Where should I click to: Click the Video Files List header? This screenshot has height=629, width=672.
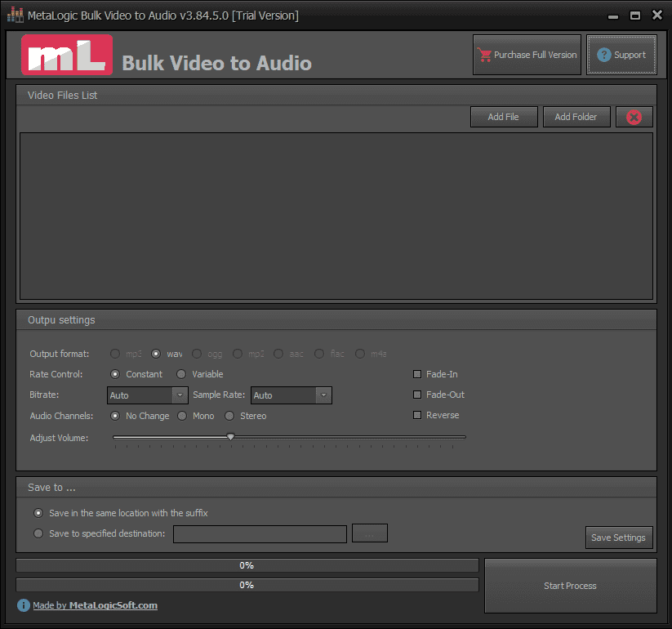tap(336, 96)
